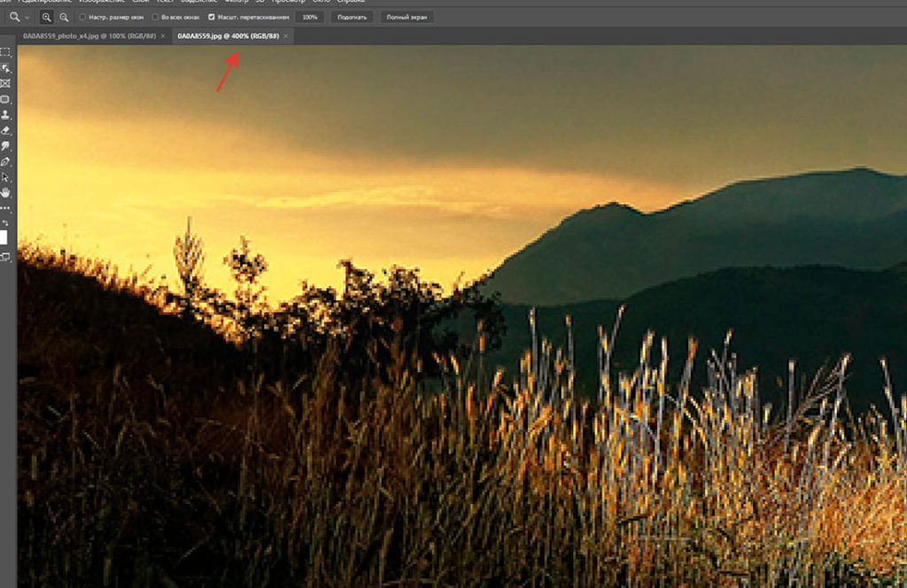Select the Eraser tool

point(5,131)
